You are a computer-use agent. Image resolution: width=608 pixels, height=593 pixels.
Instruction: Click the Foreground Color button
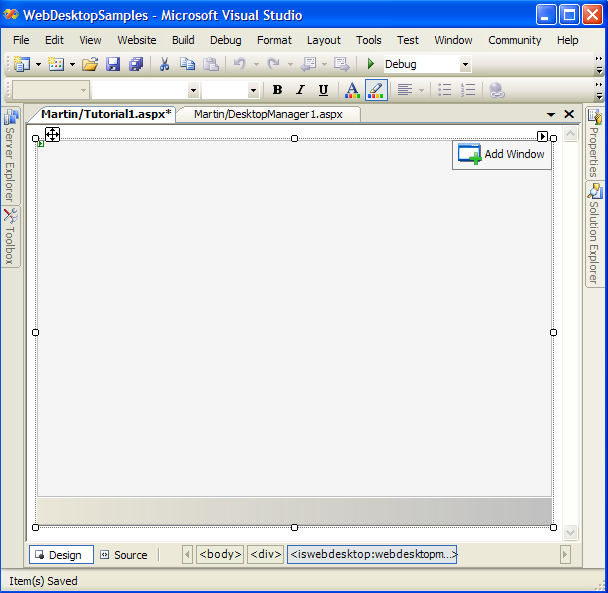pos(352,90)
